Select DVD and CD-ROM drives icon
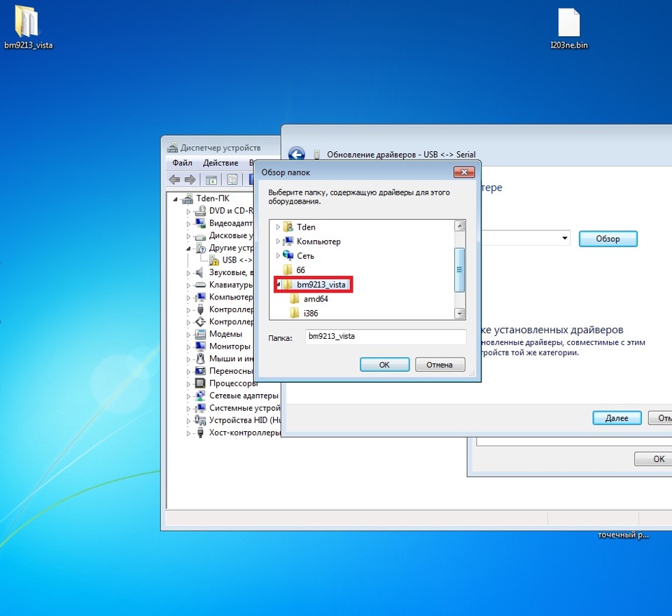Screen dimensions: 672x616 [x=200, y=211]
